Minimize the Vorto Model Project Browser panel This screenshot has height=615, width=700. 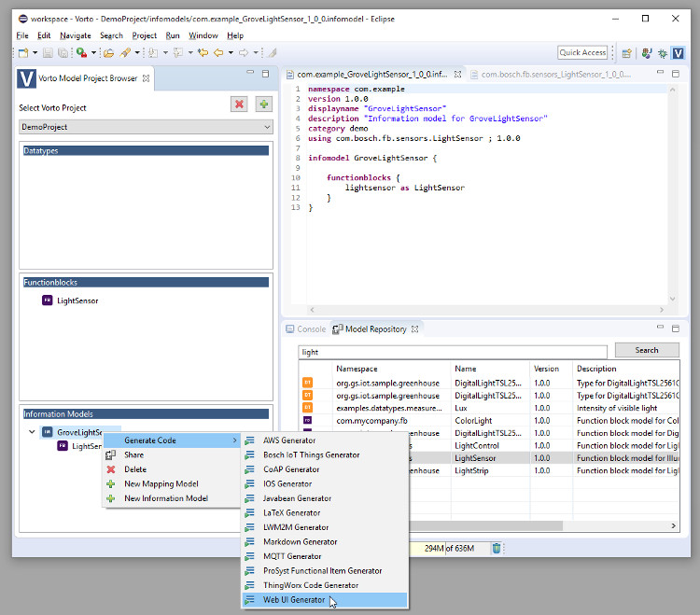250,72
